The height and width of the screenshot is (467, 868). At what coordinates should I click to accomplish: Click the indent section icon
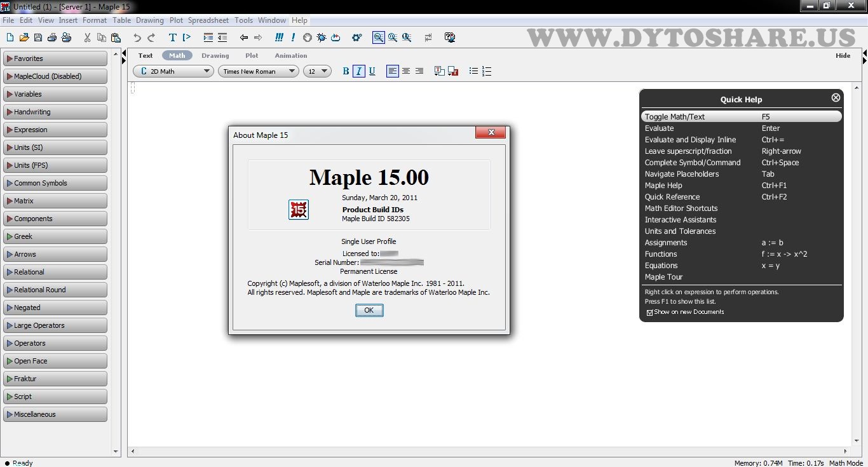(x=208, y=37)
